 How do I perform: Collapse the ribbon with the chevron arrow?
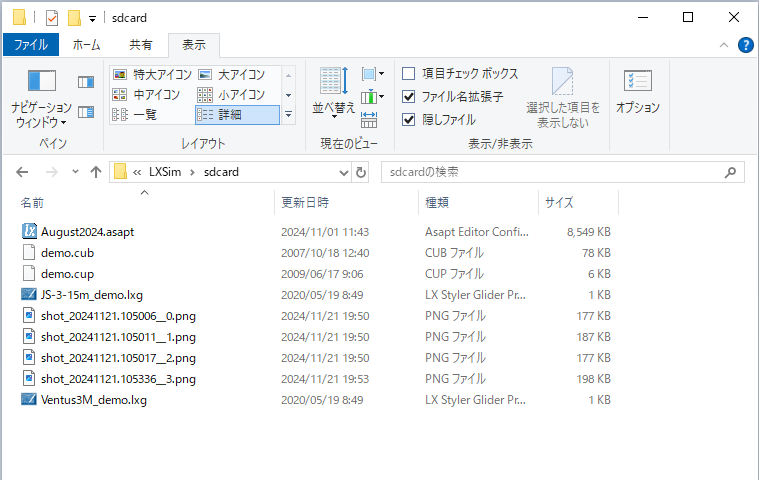pos(725,45)
